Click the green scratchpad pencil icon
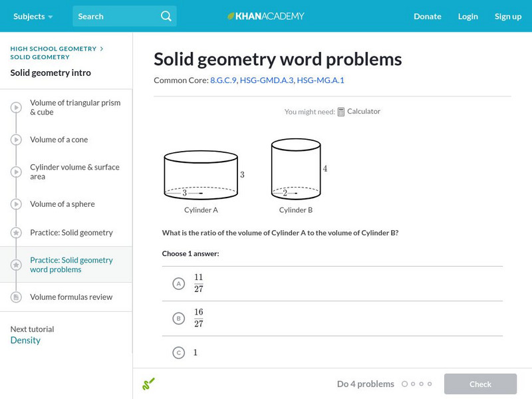Image resolution: width=532 pixels, height=399 pixels. [148, 384]
